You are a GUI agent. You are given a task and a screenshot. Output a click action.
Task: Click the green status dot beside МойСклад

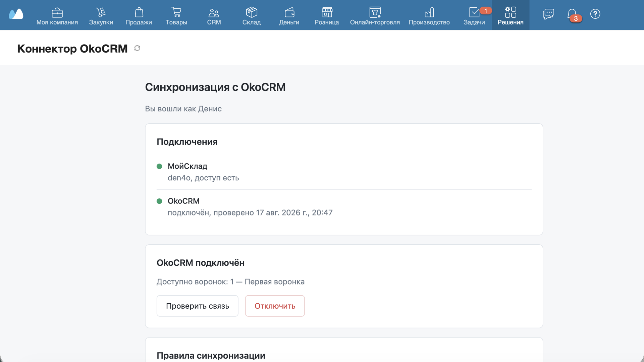(x=159, y=166)
